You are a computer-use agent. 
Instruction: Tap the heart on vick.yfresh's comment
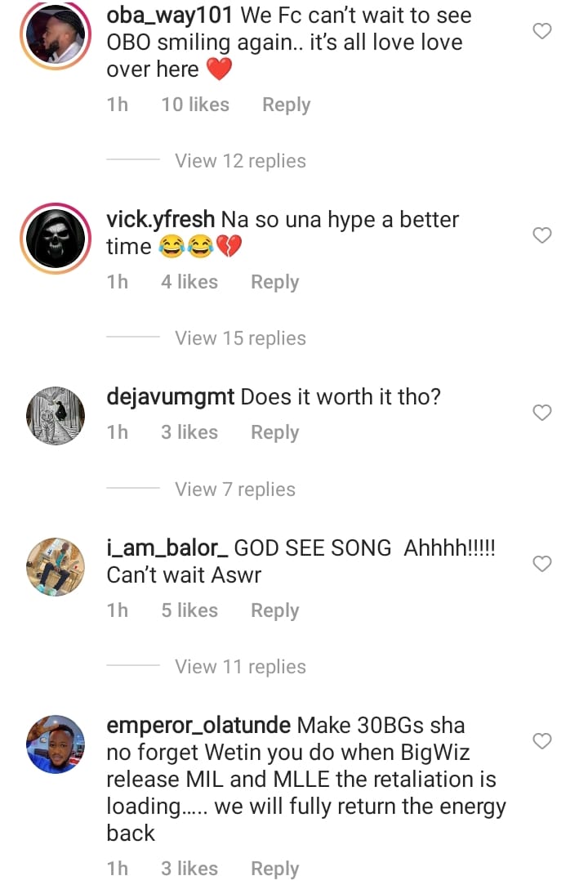(542, 236)
